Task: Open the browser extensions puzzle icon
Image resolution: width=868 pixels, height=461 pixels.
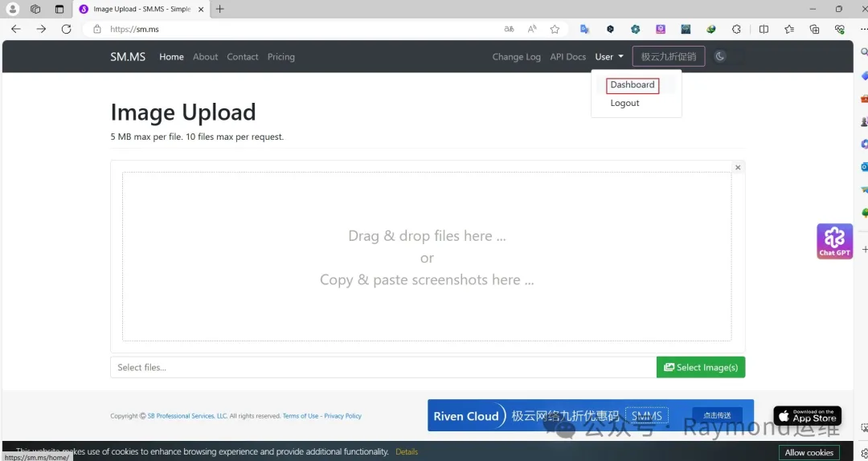Action: pyautogui.click(x=736, y=30)
